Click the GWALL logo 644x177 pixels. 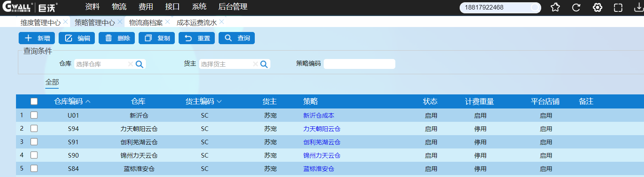pyautogui.click(x=30, y=7)
